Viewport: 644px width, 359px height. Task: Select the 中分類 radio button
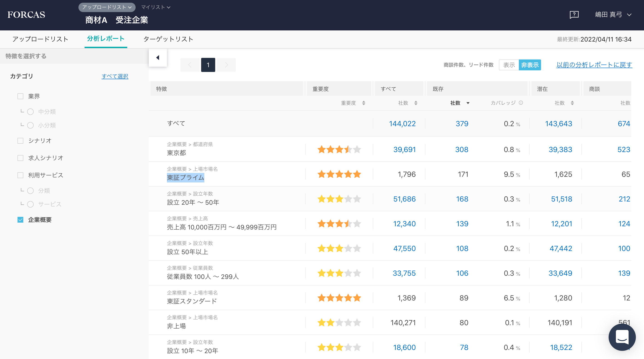point(31,112)
